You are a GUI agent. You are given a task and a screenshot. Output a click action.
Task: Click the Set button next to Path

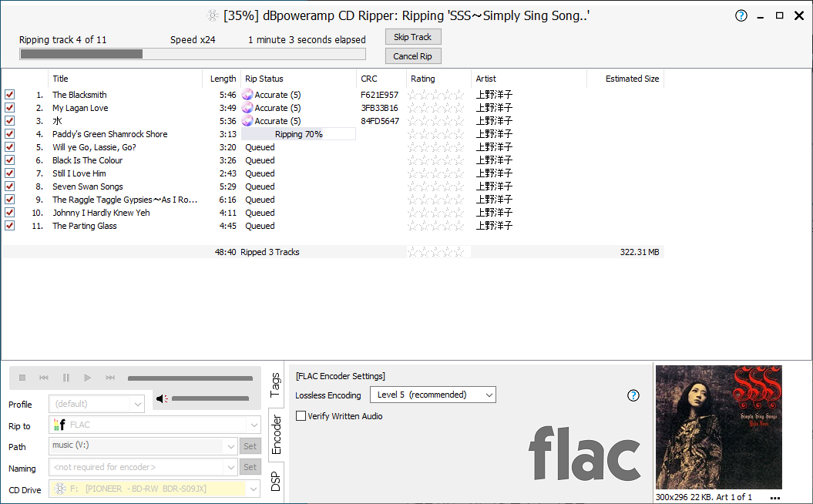coord(250,446)
